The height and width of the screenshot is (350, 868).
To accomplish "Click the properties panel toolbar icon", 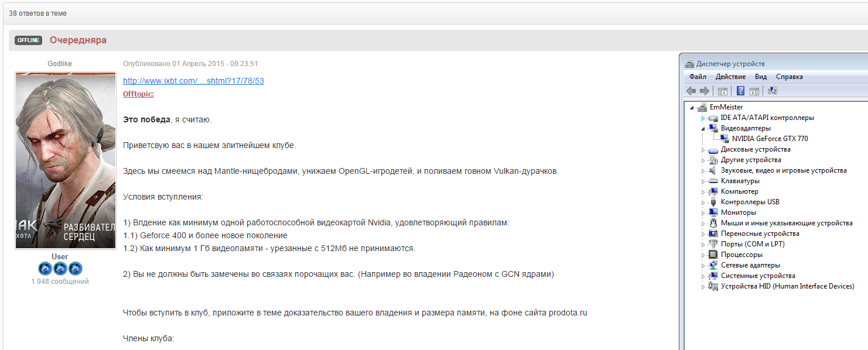I will (x=754, y=91).
